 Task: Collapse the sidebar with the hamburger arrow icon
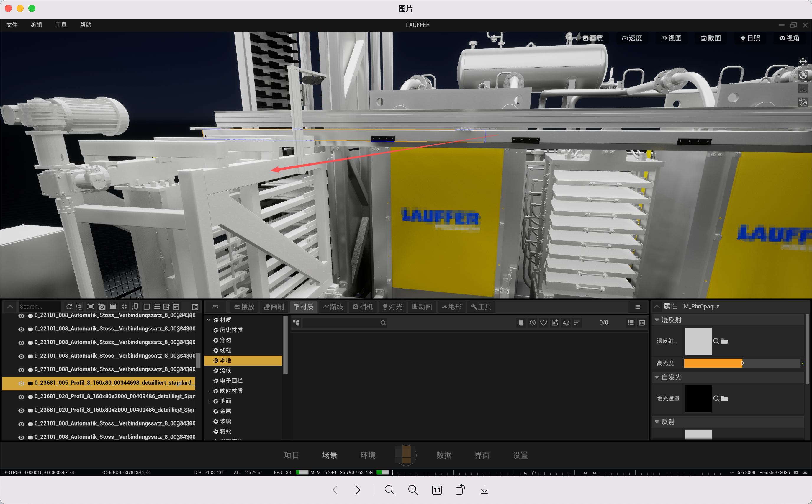[x=216, y=307]
